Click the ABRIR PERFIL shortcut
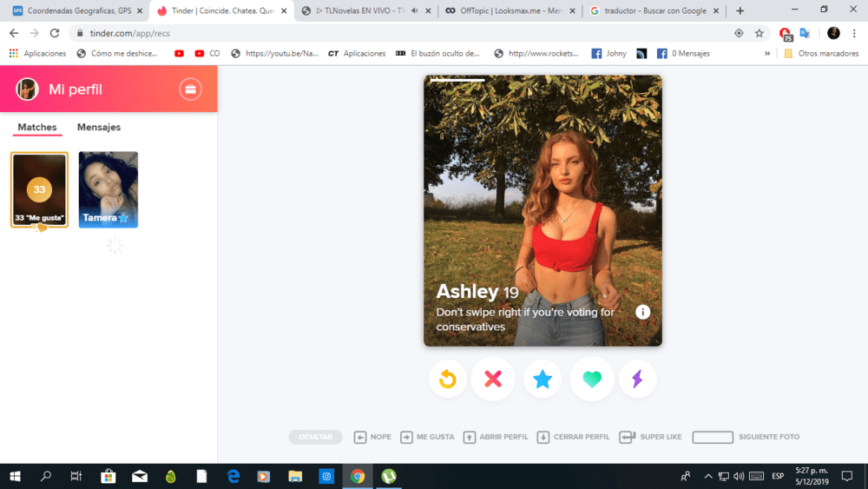Viewport: 868px width, 489px height. (x=496, y=437)
